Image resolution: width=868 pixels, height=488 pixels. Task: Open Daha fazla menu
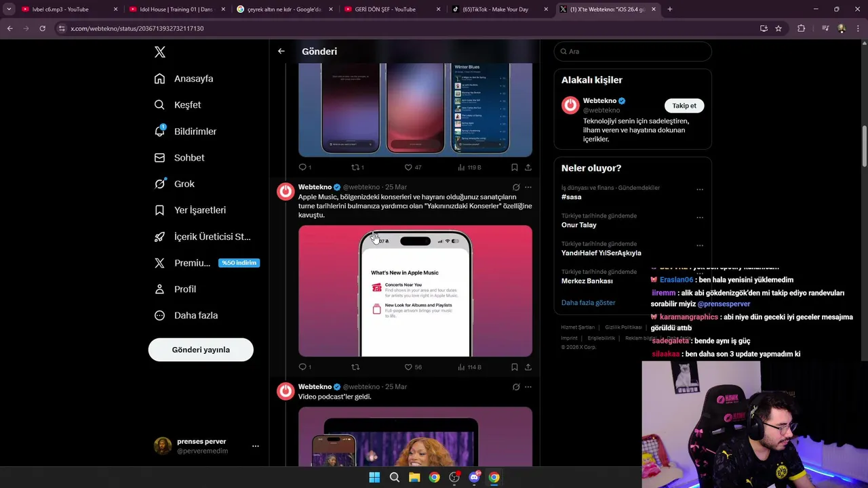tap(186, 315)
